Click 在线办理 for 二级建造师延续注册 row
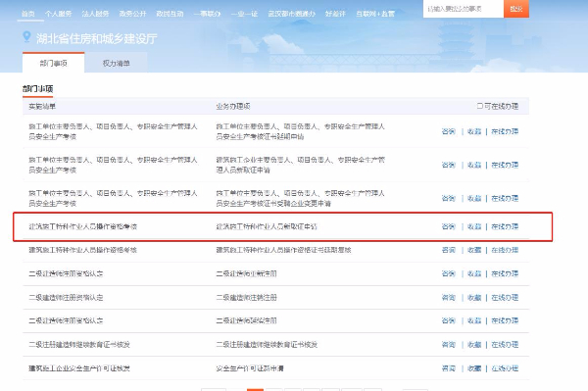 pos(505,320)
